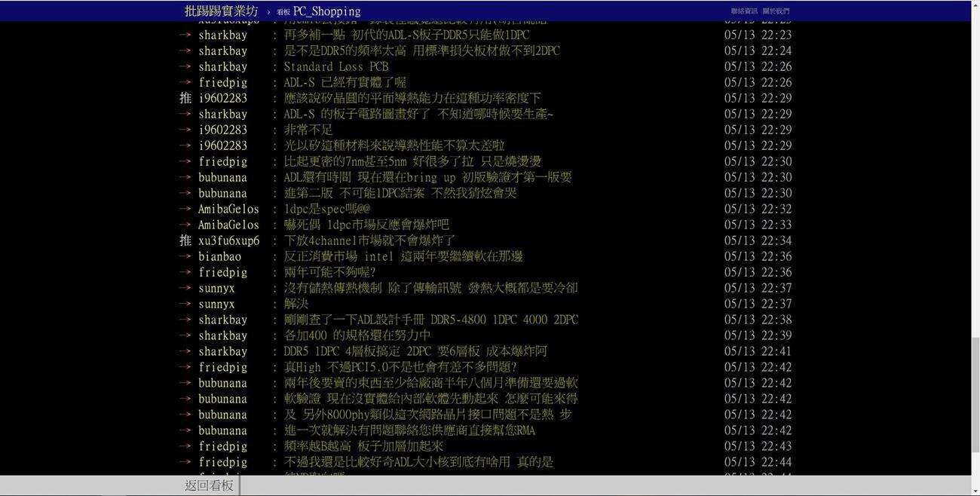Click the comment 'Standard Loss PCB'

(x=335, y=66)
